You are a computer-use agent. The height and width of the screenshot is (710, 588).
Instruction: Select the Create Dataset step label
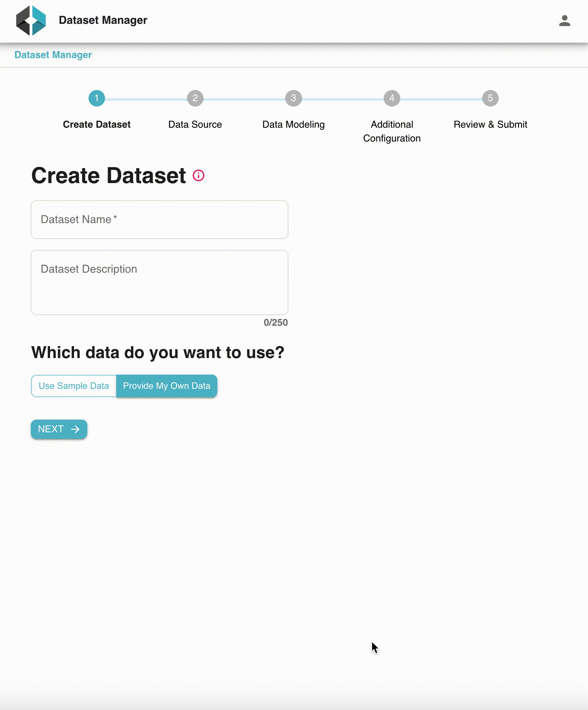[x=97, y=124]
